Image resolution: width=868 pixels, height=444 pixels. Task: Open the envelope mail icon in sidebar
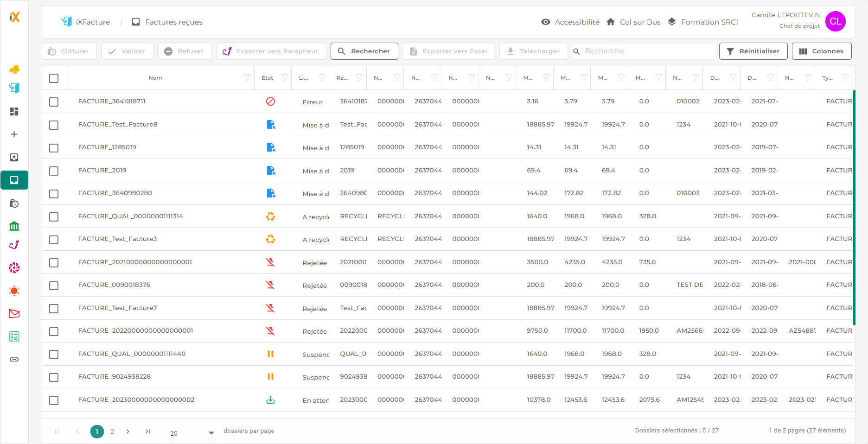click(14, 314)
